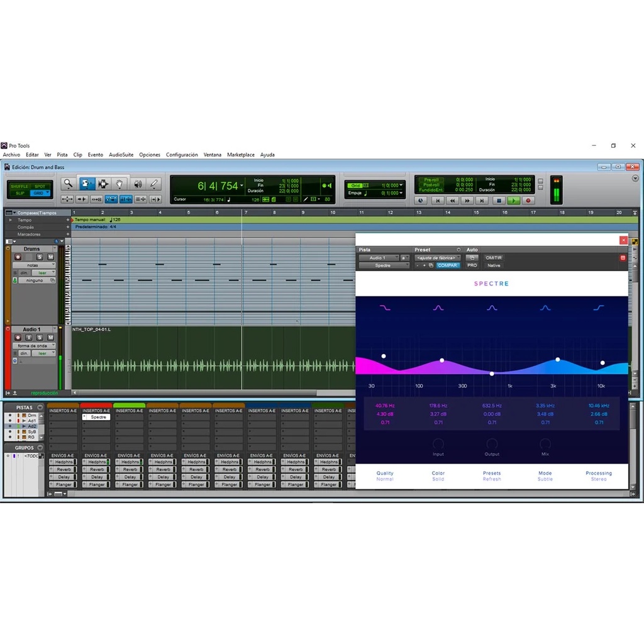This screenshot has height=644, width=644.
Task: Click the preset settings folder icon beside COMPAR
Action: pos(431,266)
